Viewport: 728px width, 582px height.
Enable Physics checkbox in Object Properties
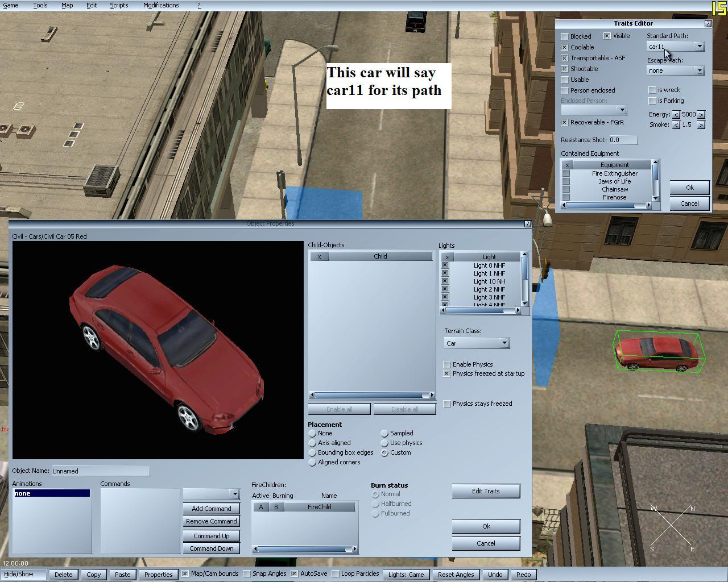(x=446, y=364)
